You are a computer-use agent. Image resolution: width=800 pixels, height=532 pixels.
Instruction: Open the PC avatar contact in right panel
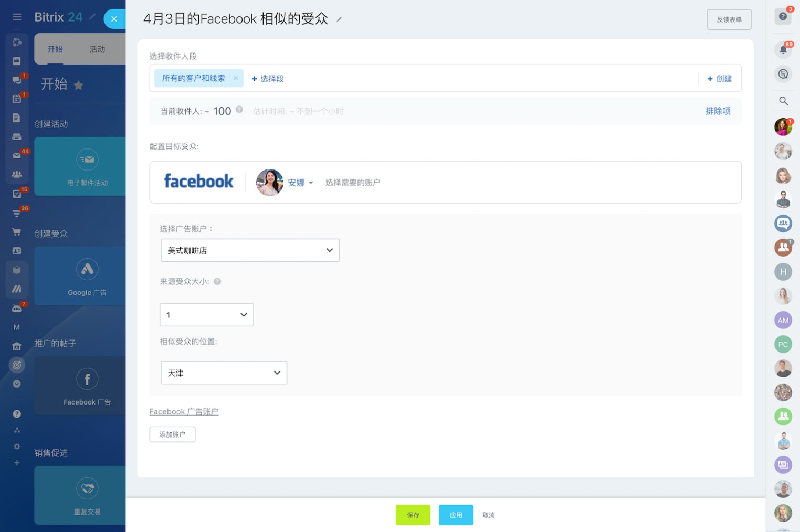(x=783, y=344)
